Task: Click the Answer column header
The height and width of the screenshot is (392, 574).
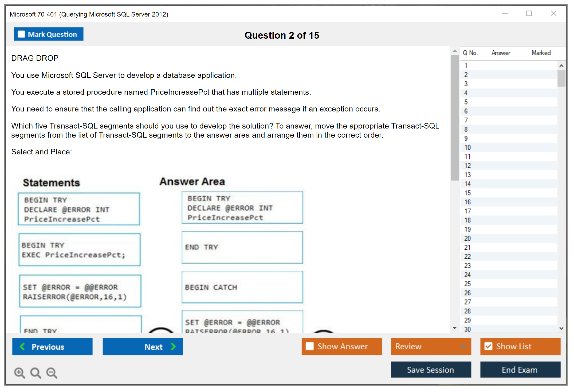Action: click(501, 53)
